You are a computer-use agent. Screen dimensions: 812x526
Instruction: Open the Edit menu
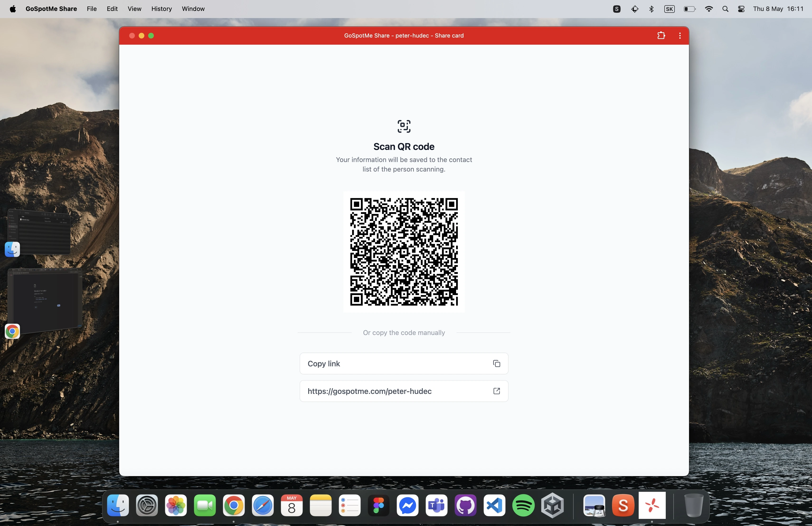click(x=112, y=9)
